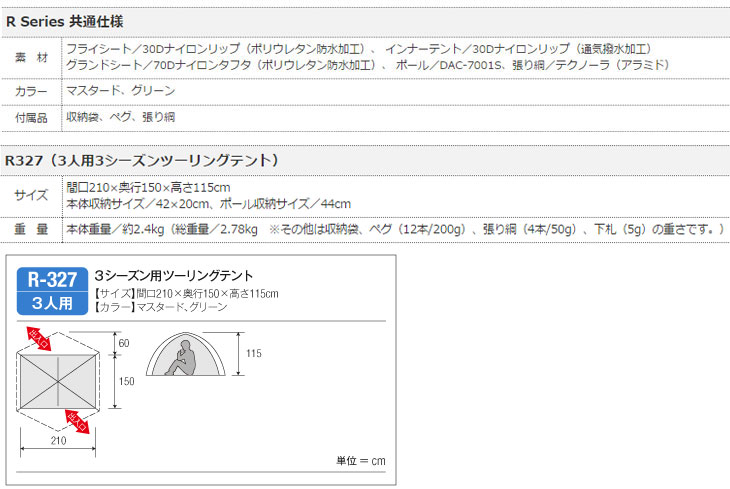Click the 3シーズン用ツーリングテント title text
Viewport: 730px width, 489px height.
173,275
